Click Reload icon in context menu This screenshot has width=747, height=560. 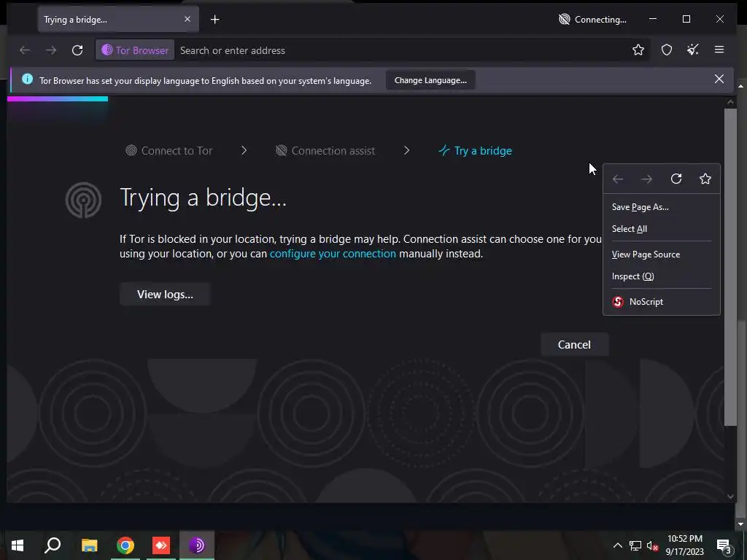676,179
